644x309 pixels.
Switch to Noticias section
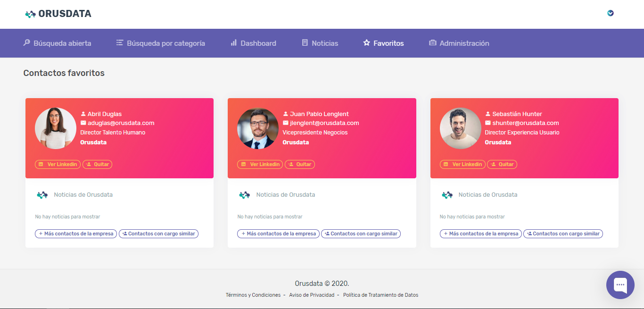[320, 43]
